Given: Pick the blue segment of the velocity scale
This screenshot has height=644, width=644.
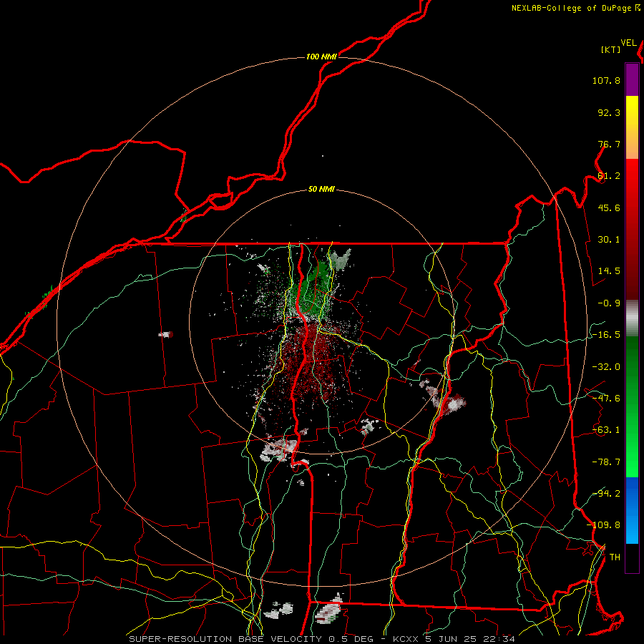Looking at the screenshot, I should click(x=632, y=510).
